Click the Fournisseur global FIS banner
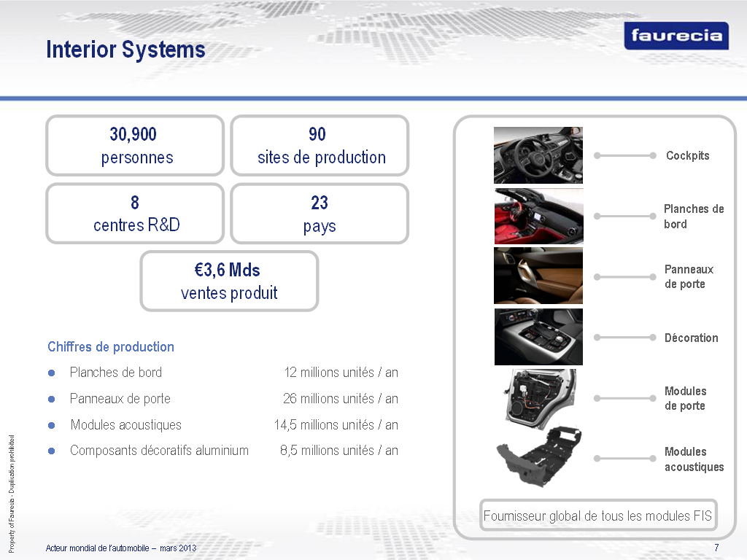The image size is (747, 560). pos(597,516)
